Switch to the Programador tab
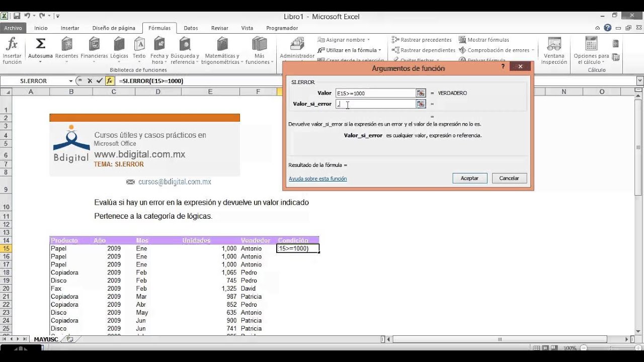This screenshot has width=644, height=362. 282,28
